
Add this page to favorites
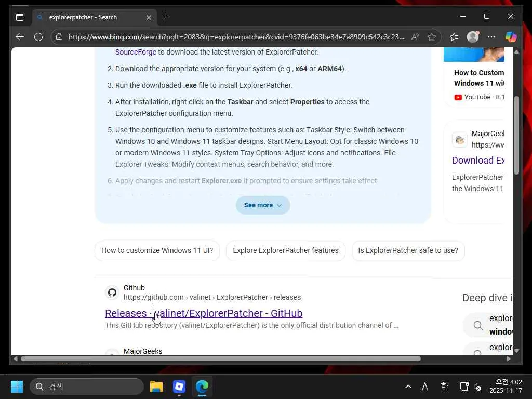432,37
